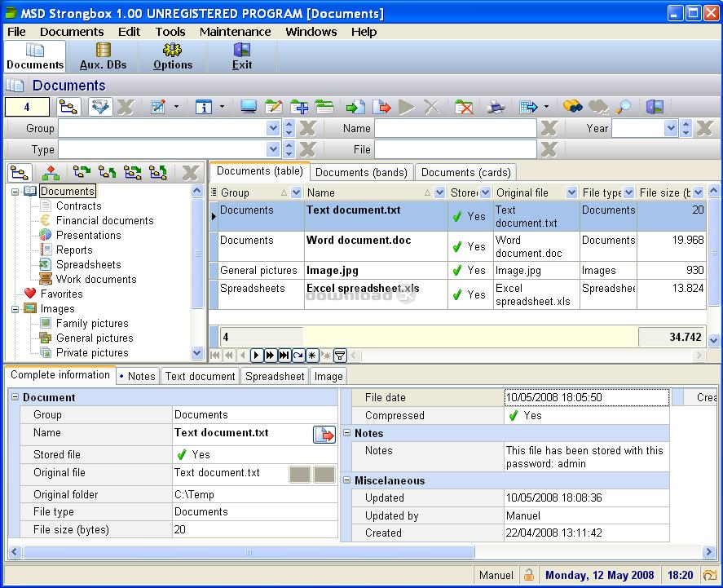Viewport: 723px width, 588px height.
Task: Collapse the Documents tree node
Action: click(x=15, y=192)
